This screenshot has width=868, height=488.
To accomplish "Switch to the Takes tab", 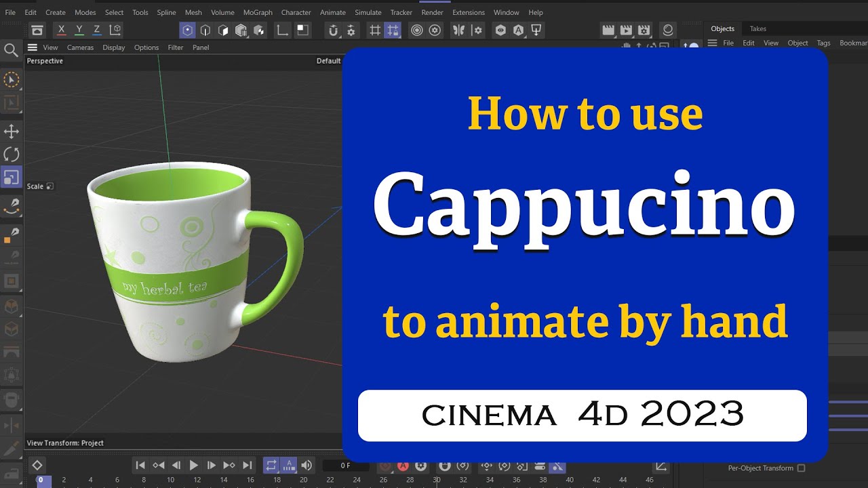I will point(758,28).
